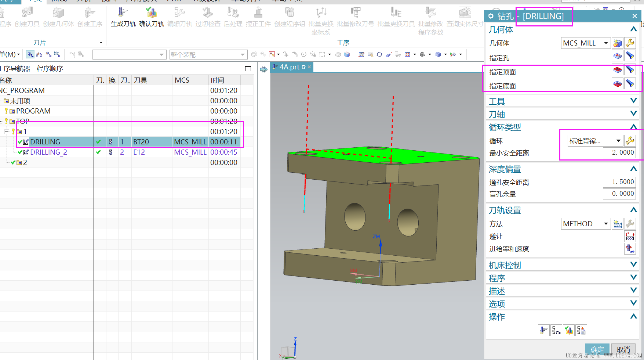Click the 通孔安全距离 value field
The width and height of the screenshot is (644, 360).
coord(619,182)
